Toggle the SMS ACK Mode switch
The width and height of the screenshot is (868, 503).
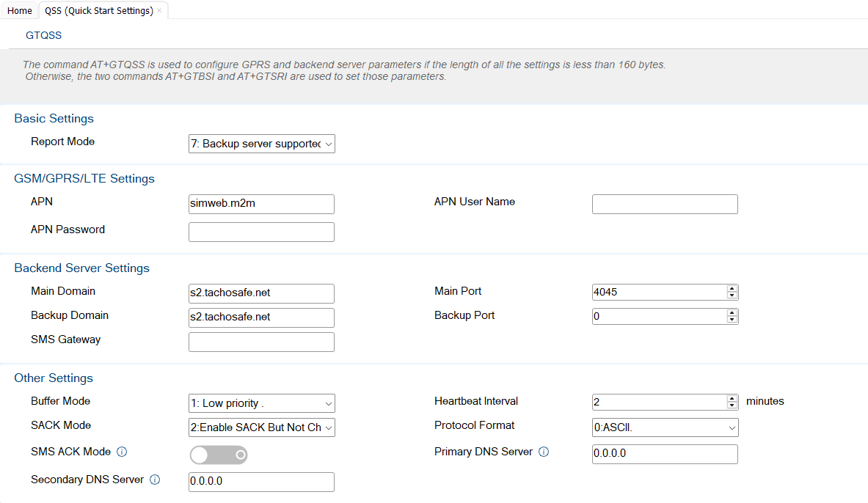[219, 455]
